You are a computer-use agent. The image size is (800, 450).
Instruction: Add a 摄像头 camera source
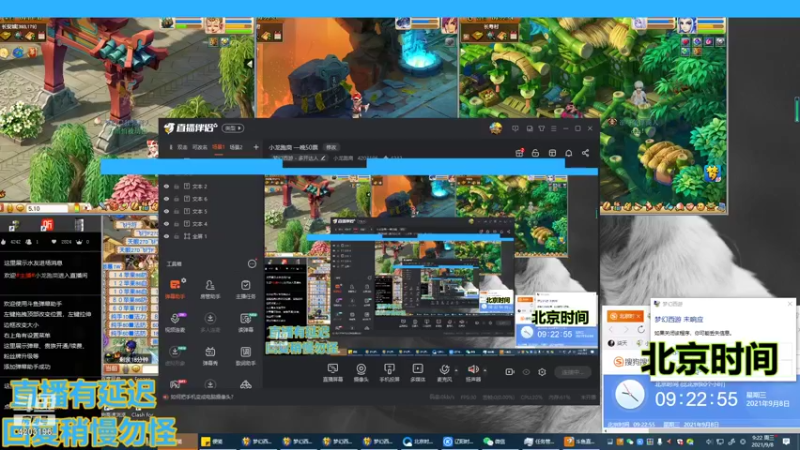pos(361,373)
